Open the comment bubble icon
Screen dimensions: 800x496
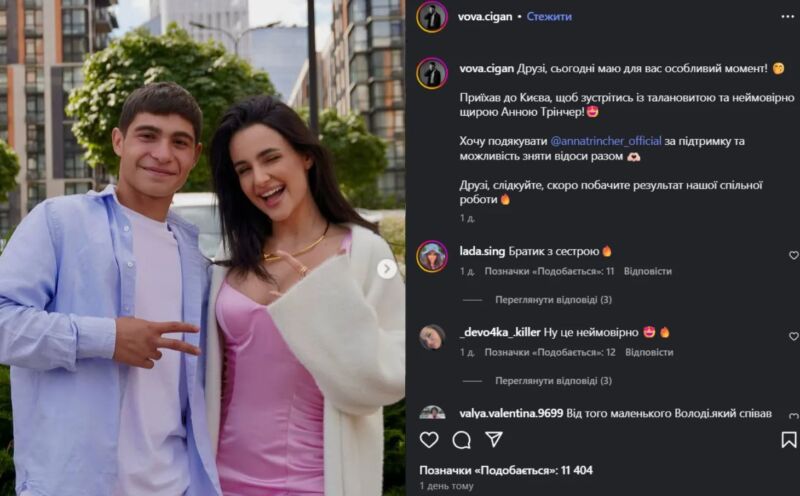pos(461,439)
